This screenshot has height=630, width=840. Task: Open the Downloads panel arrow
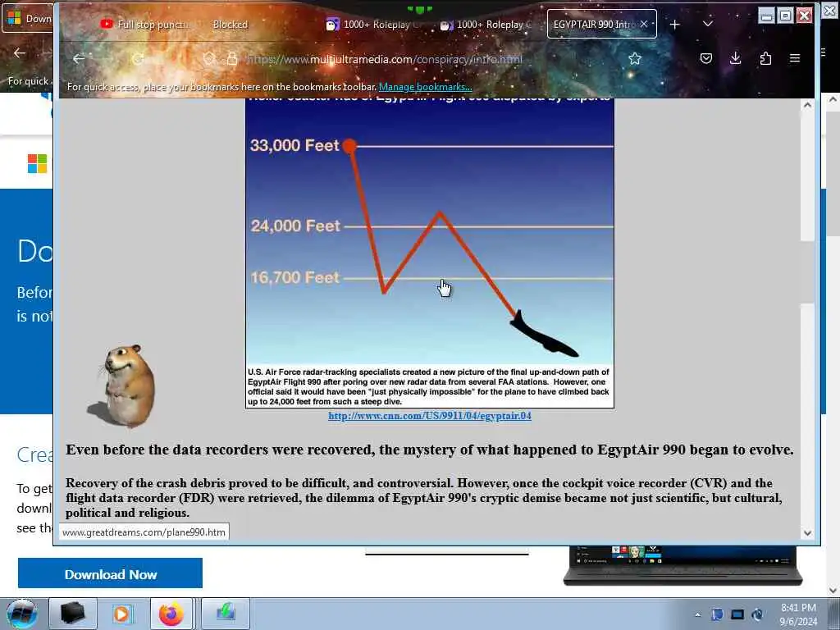pos(736,58)
